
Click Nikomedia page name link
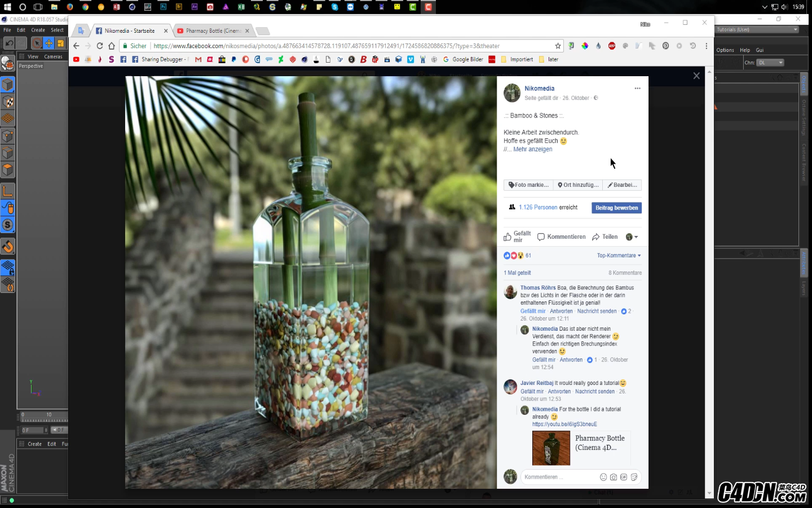click(539, 89)
